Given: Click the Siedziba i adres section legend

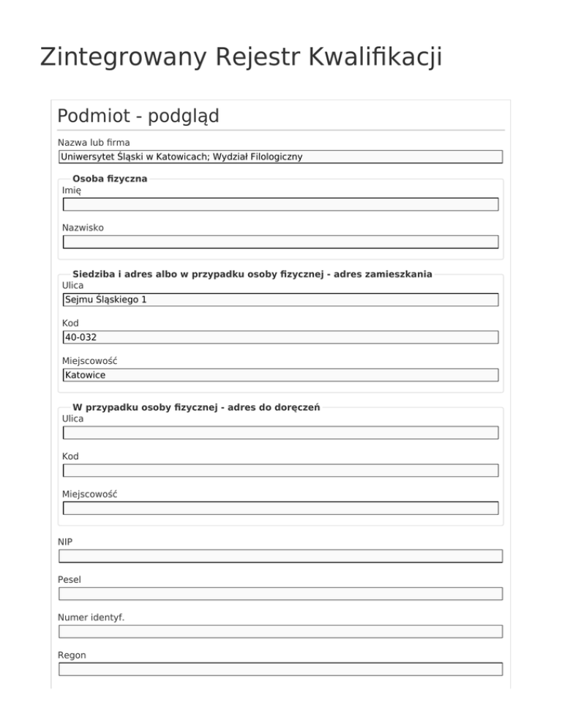Looking at the screenshot, I should pos(252,274).
